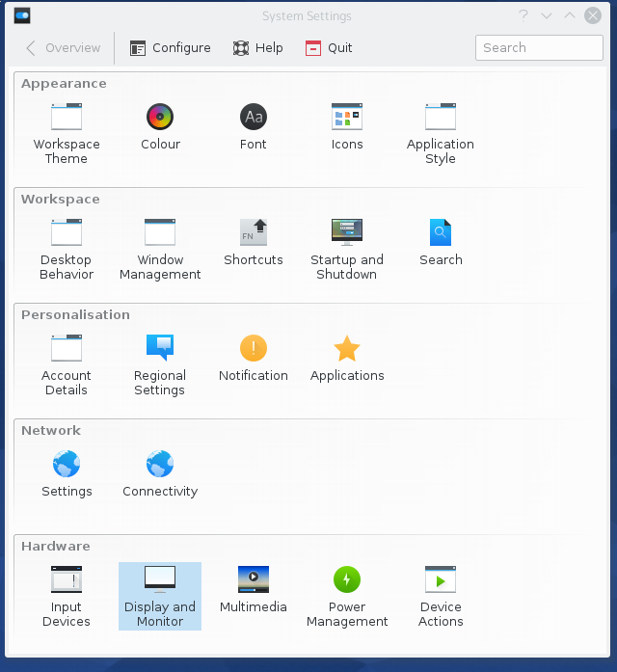Click the Quit toolbar button

(329, 48)
